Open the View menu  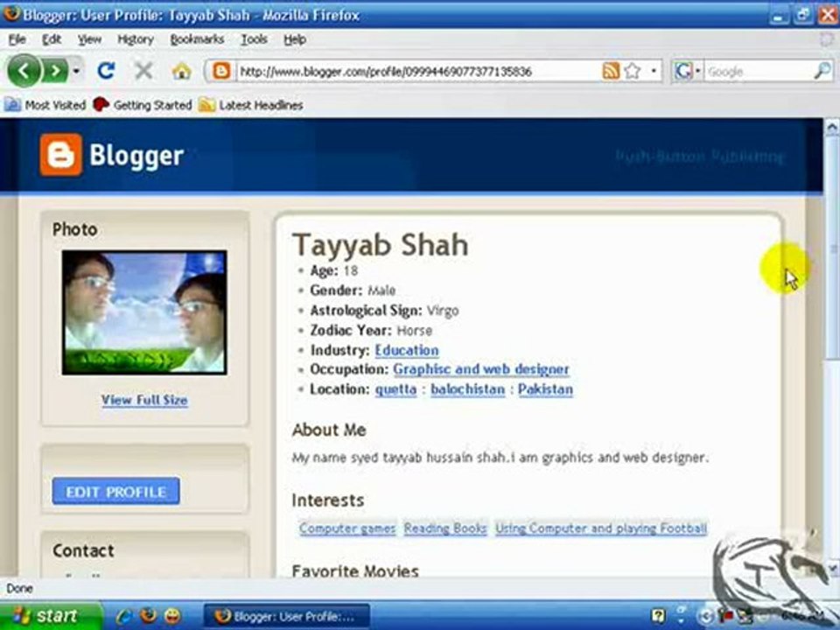tap(89, 39)
